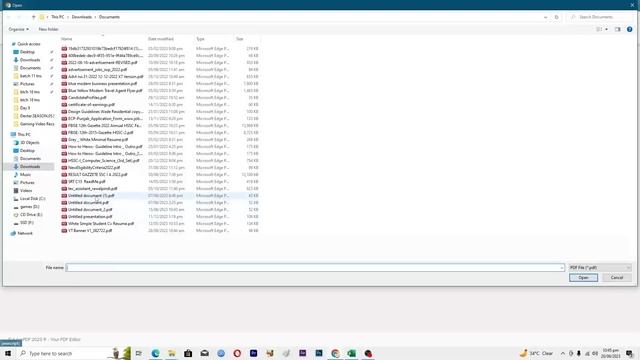
Task: Open Music folder under This PC
Action: coord(25,174)
